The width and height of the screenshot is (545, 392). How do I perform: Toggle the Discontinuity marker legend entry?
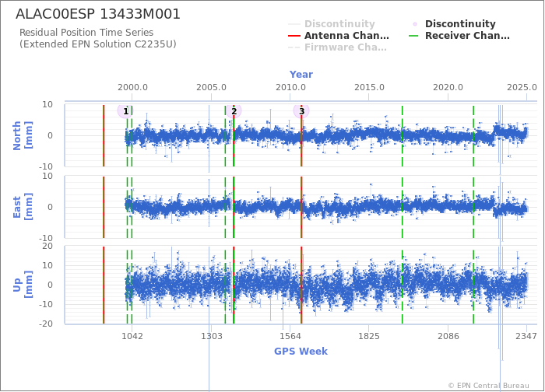454,23
